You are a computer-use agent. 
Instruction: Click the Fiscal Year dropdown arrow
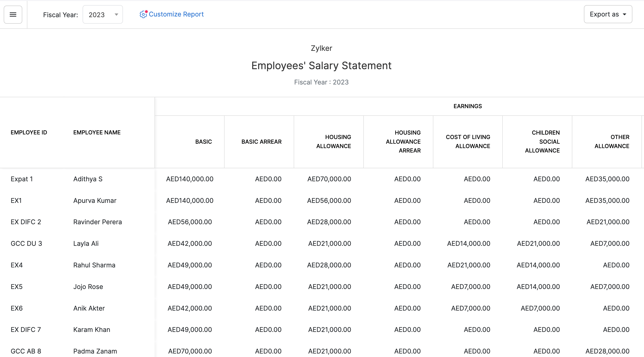(x=116, y=15)
